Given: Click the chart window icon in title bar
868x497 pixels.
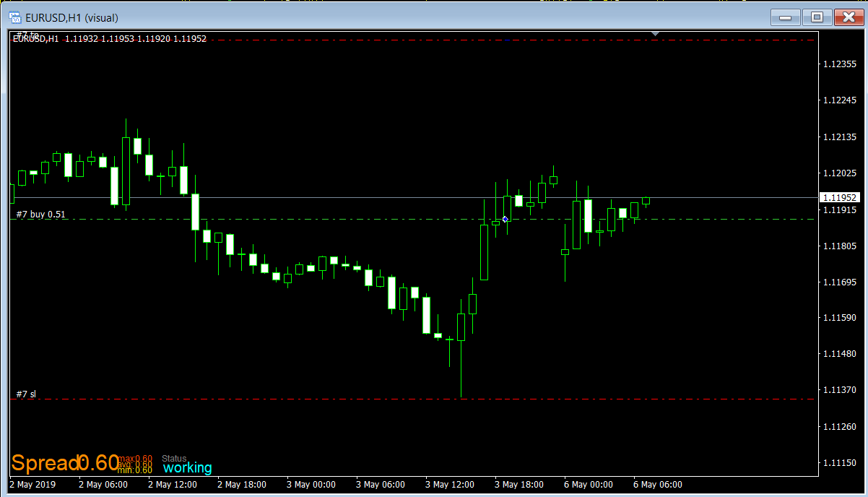Looking at the screenshot, I should tap(14, 17).
